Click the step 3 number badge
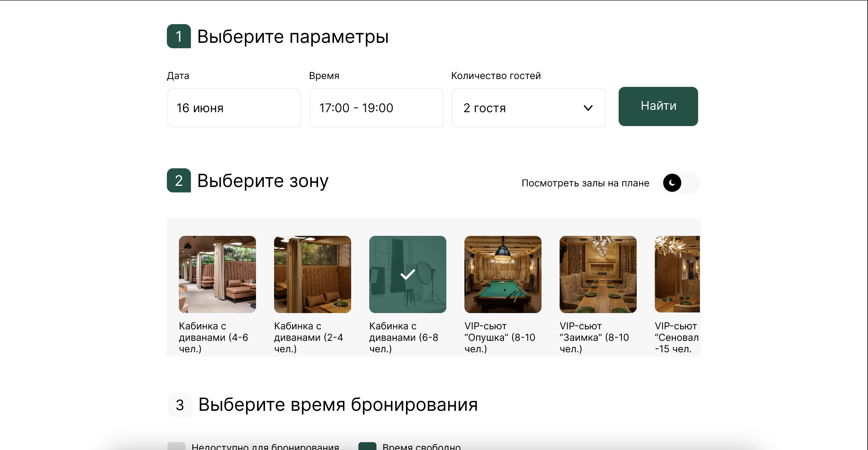 [180, 404]
